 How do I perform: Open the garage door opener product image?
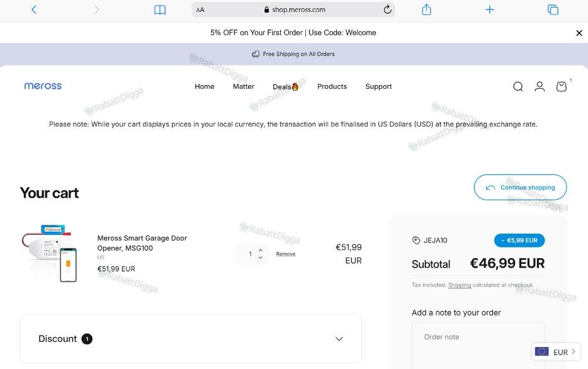(x=50, y=253)
